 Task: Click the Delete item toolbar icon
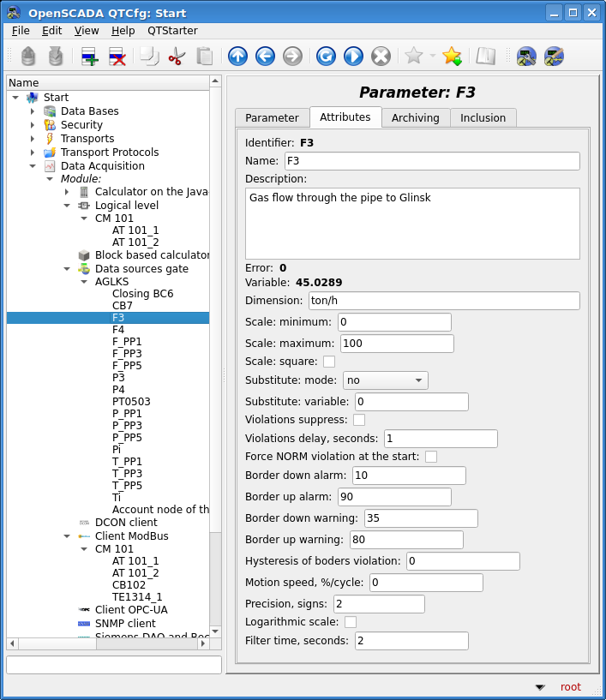point(117,57)
